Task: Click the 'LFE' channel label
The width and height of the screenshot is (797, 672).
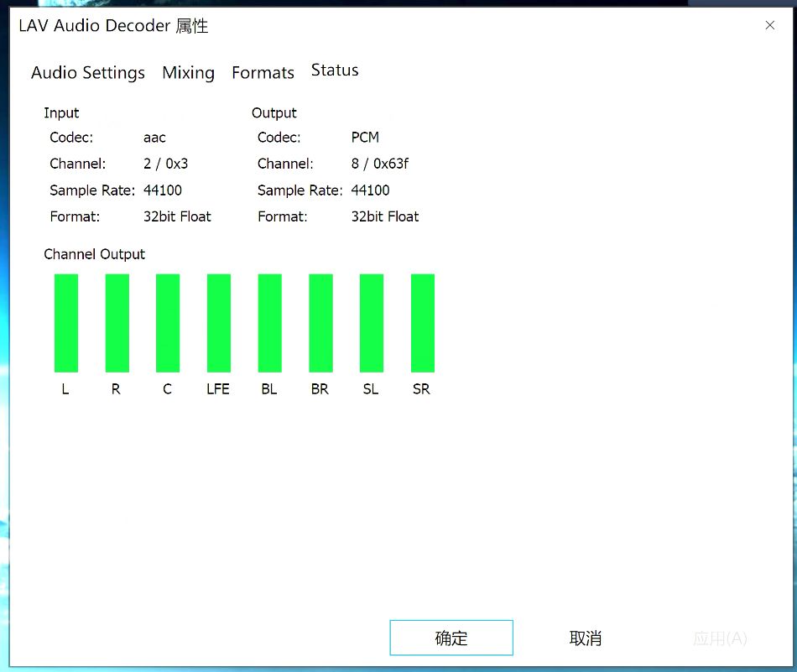Action: (x=218, y=389)
